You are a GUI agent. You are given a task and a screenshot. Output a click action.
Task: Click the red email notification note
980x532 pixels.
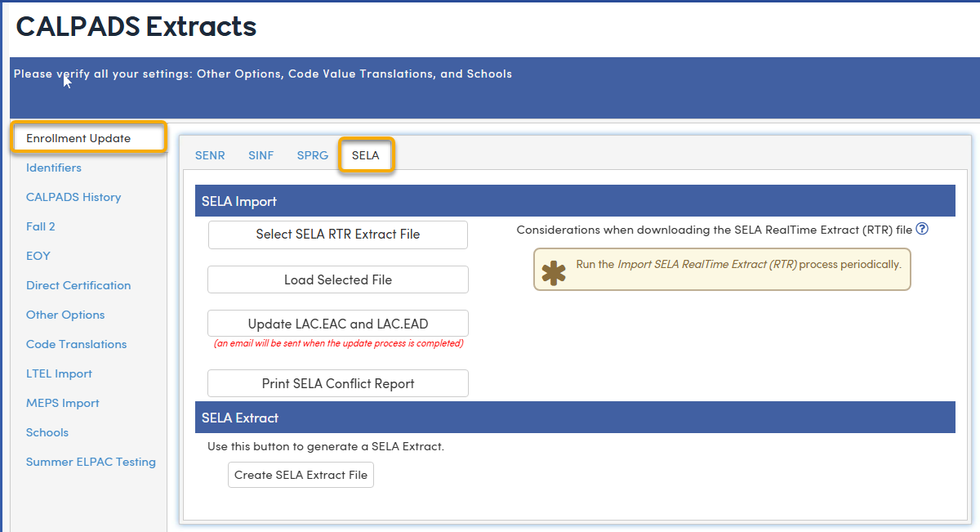point(339,344)
